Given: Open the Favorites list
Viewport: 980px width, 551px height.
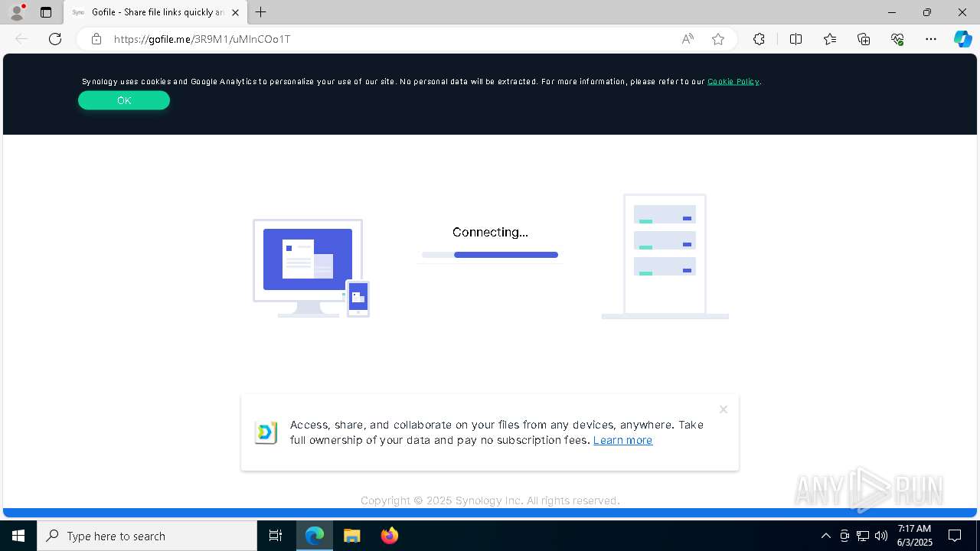Looking at the screenshot, I should (830, 39).
